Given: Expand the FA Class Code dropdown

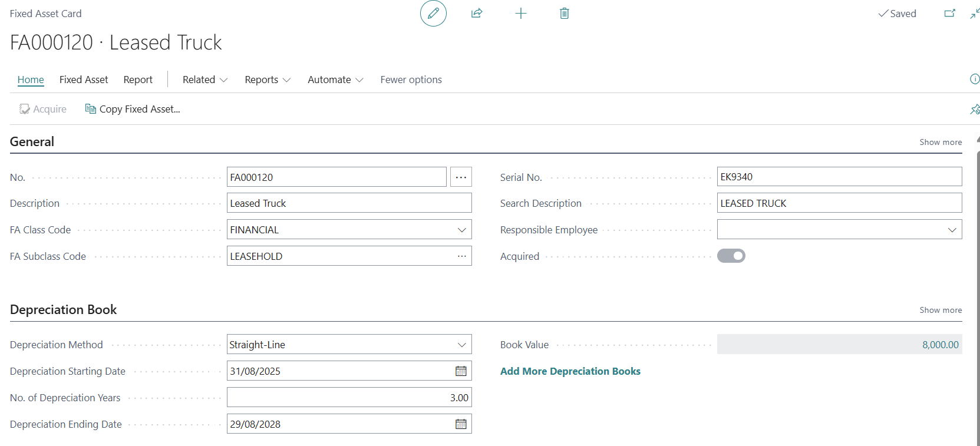Looking at the screenshot, I should pyautogui.click(x=461, y=230).
